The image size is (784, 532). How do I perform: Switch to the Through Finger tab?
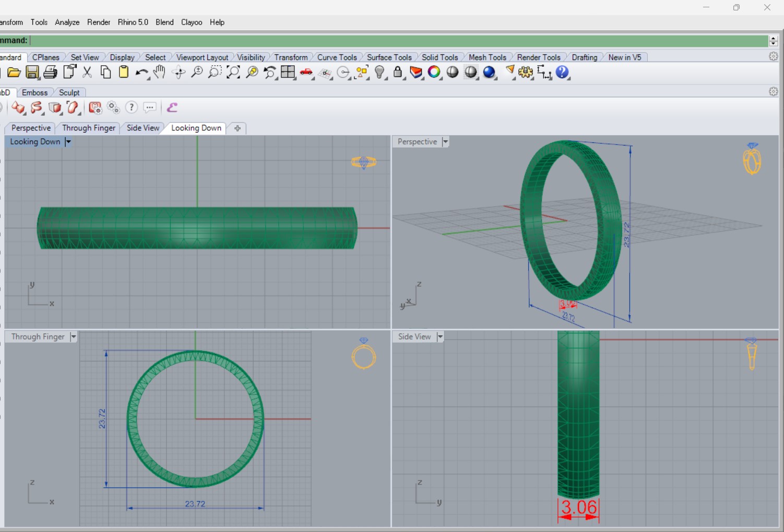tap(89, 128)
